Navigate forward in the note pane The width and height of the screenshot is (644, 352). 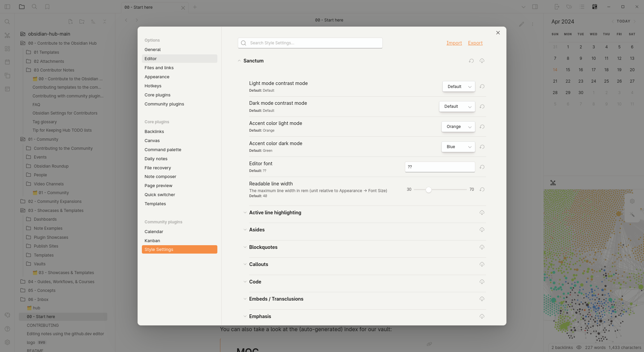(137, 20)
